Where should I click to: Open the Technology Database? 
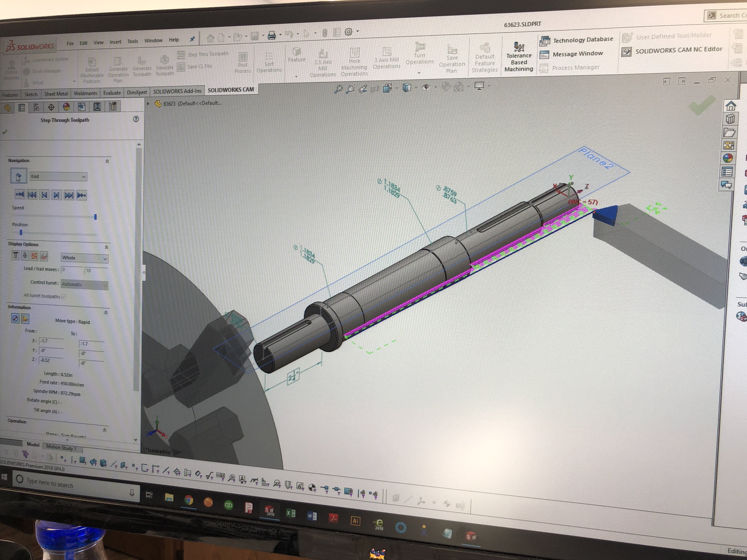click(x=576, y=40)
